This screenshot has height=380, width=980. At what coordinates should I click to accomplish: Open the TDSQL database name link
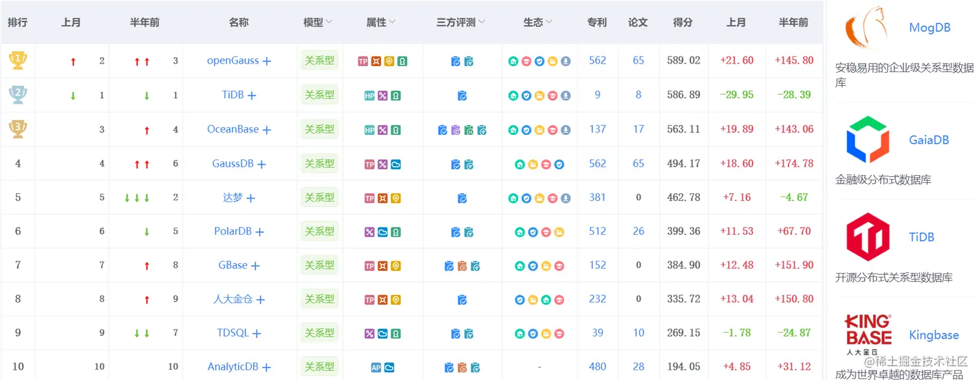pos(233,333)
